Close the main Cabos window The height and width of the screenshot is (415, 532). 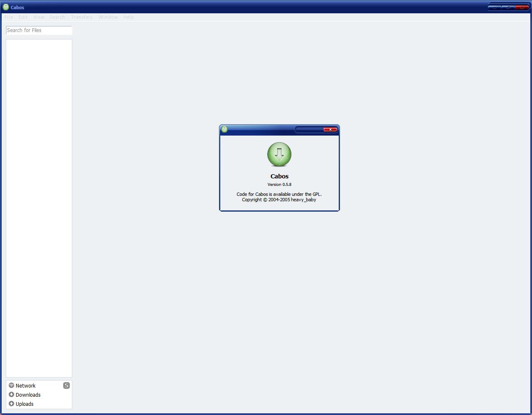pyautogui.click(x=522, y=7)
